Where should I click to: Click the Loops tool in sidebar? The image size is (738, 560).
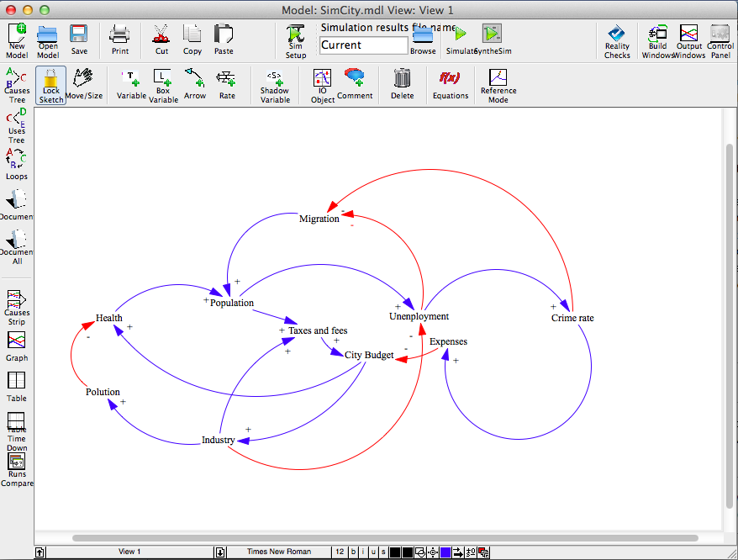[17, 163]
